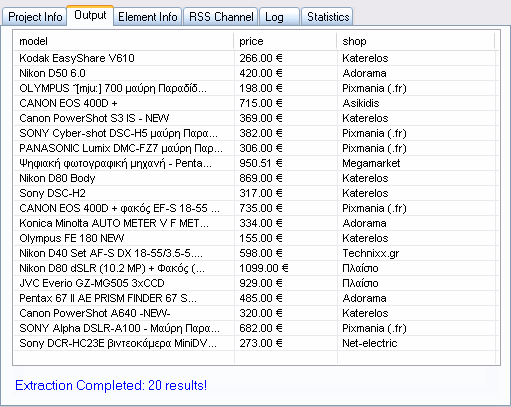The image size is (511, 407).
Task: Open the RSS Channel tab
Action: 221,17
